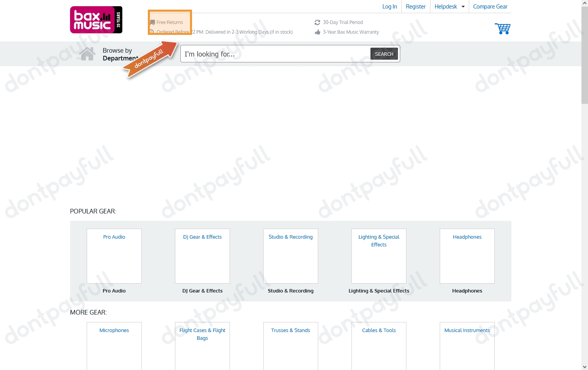This screenshot has height=370, width=588.
Task: Open the shopping cart icon
Action: (x=502, y=29)
